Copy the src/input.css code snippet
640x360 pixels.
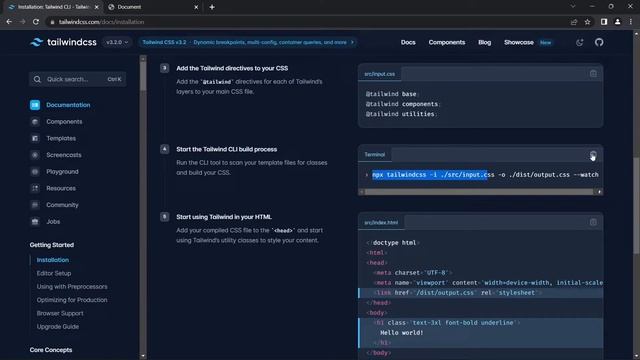(593, 74)
